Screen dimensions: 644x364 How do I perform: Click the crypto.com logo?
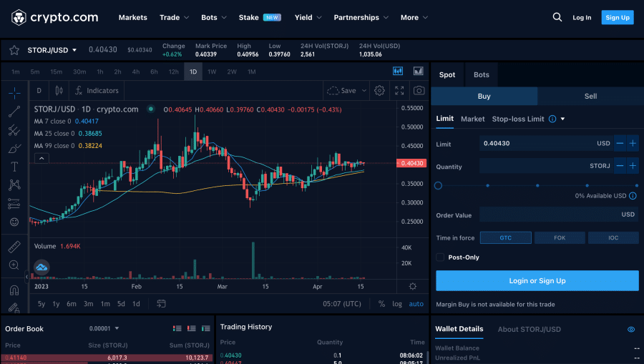tap(54, 18)
